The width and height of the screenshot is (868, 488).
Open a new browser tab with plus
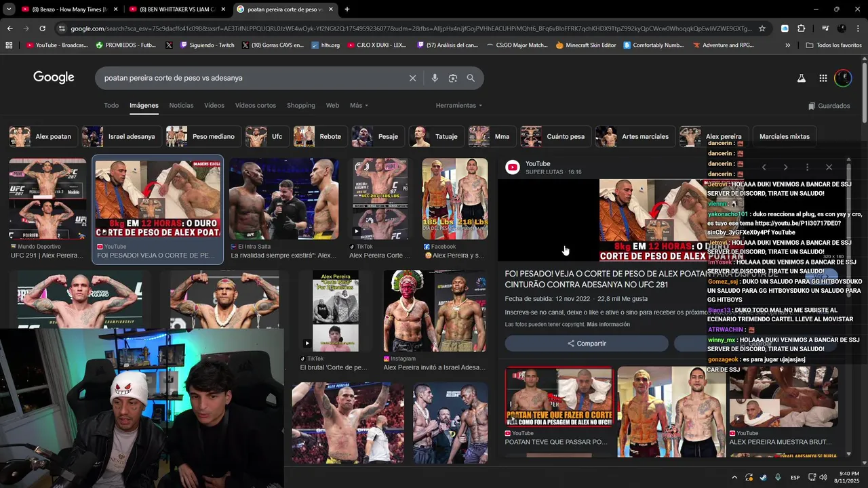coord(347,9)
